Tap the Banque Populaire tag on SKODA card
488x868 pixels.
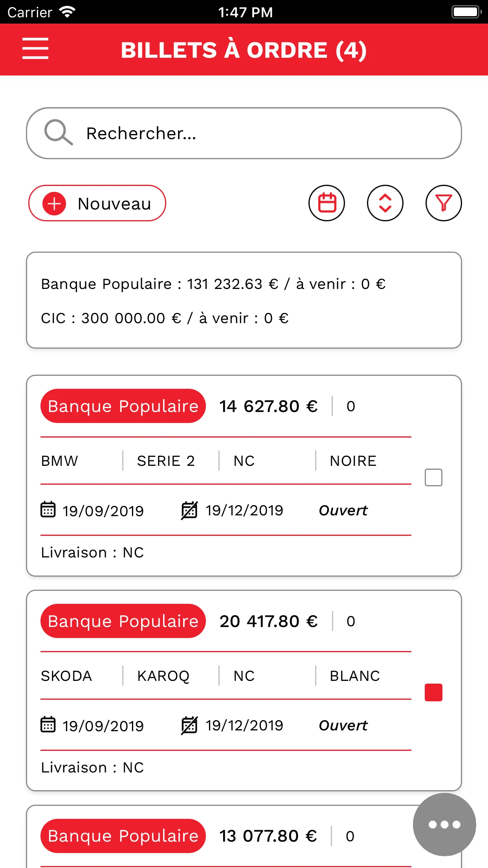[x=123, y=621]
